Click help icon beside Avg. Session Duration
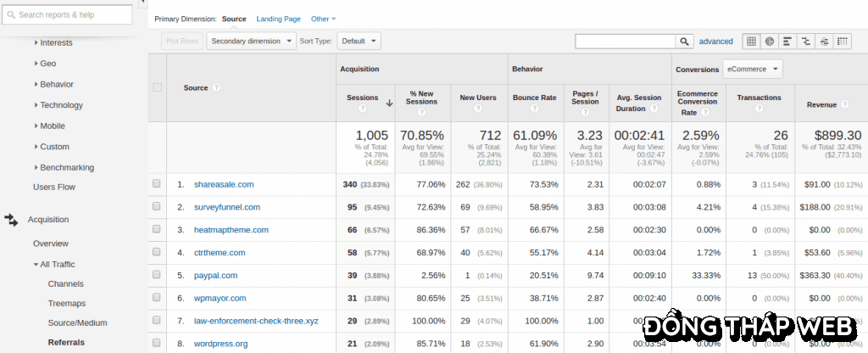The image size is (868, 353). 654,109
